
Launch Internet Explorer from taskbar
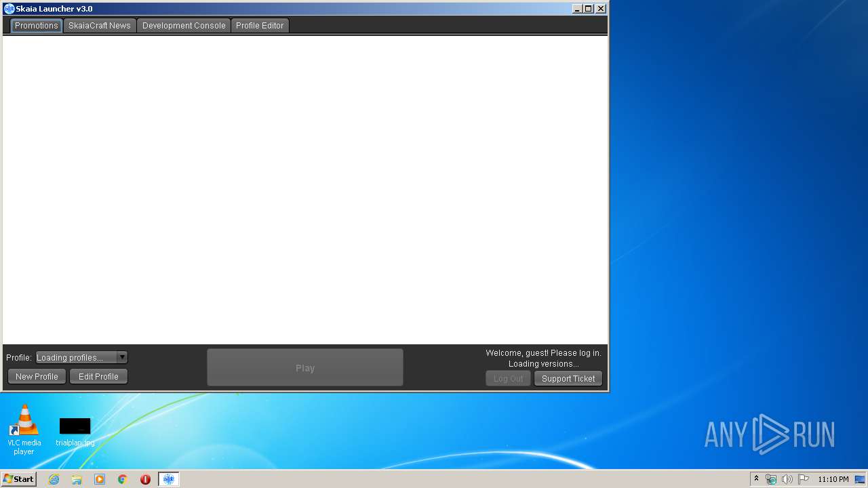tap(54, 479)
